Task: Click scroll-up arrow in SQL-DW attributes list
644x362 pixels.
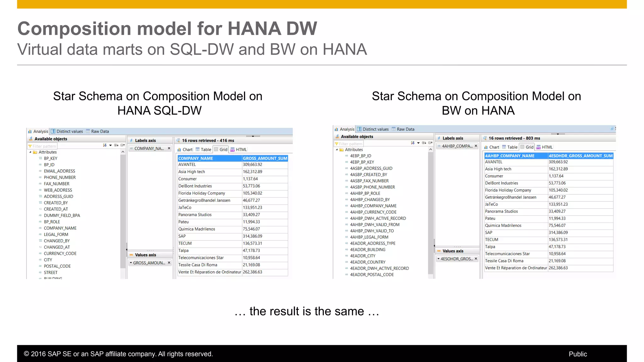Action: coord(123,152)
